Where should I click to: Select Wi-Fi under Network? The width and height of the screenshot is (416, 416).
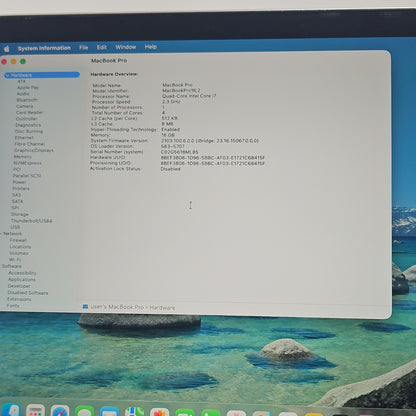15,260
